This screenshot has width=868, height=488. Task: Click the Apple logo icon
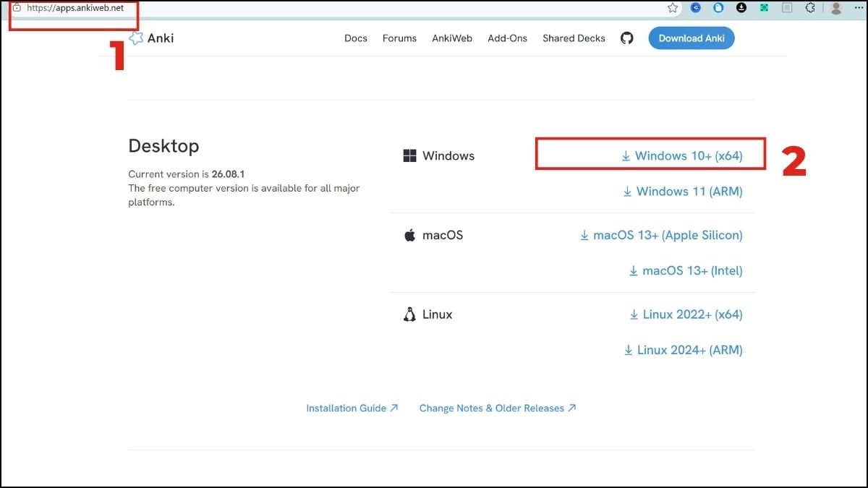409,235
